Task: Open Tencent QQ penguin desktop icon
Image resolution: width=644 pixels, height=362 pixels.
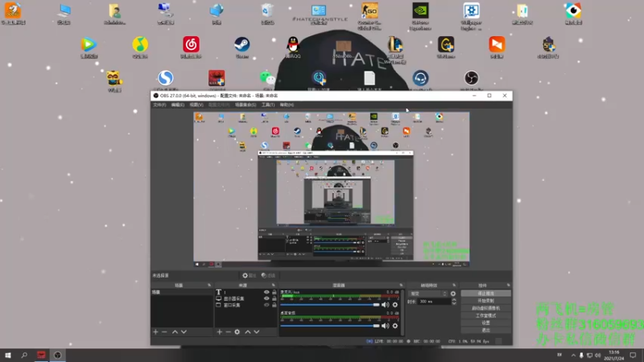Action: [293, 47]
